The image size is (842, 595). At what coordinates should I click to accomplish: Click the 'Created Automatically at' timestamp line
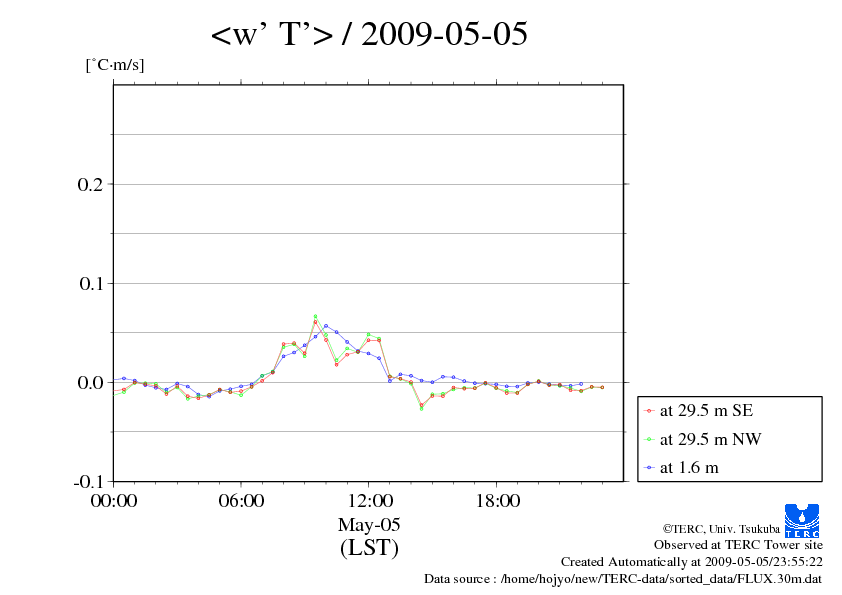pyautogui.click(x=692, y=562)
